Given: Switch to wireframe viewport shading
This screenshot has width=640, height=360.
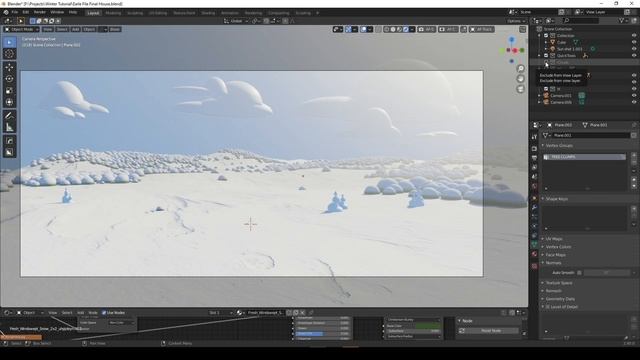Looking at the screenshot, I should 386,29.
